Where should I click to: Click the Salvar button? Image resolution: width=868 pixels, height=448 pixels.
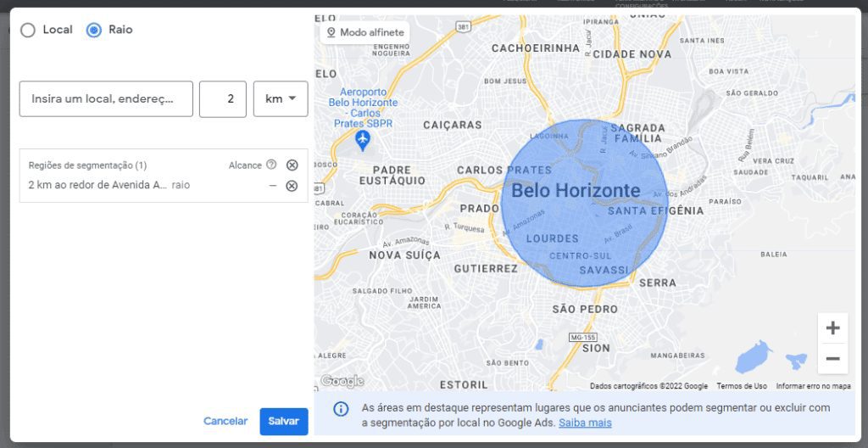pyautogui.click(x=284, y=422)
